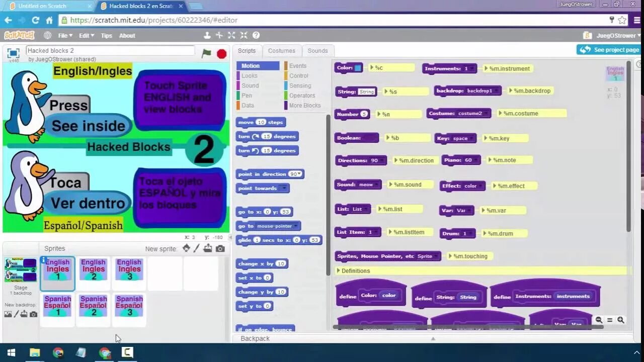Select the Operators block category
This screenshot has height=362, width=644.
coord(302,96)
